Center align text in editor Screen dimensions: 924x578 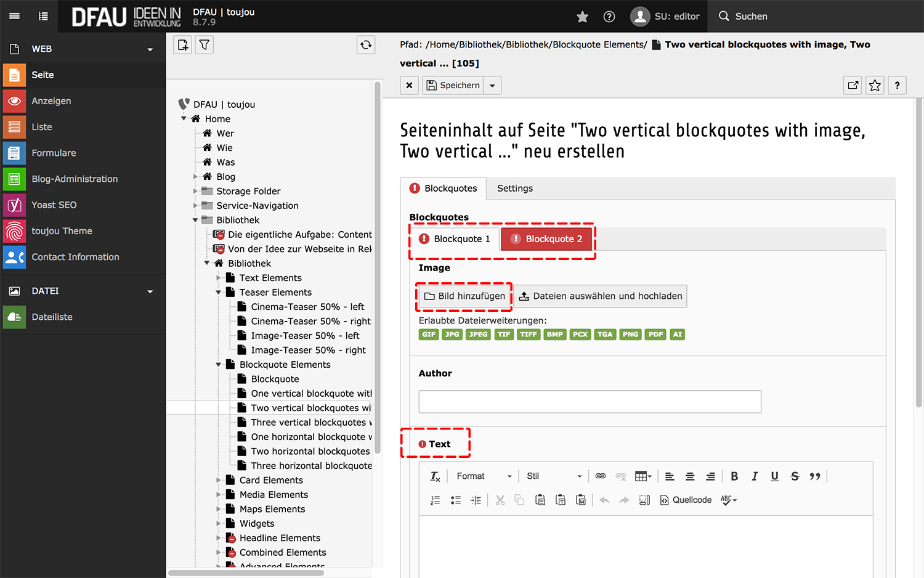click(690, 476)
